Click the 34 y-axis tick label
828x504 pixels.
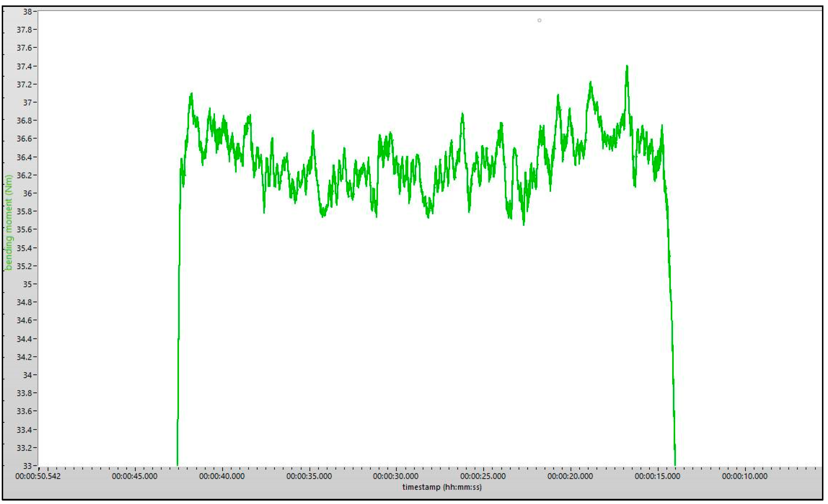[x=27, y=375]
